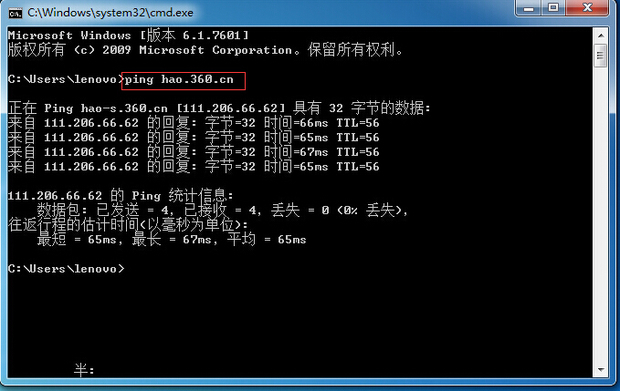620x391 pixels.
Task: Click the packets sent and received line
Action: [222, 210]
